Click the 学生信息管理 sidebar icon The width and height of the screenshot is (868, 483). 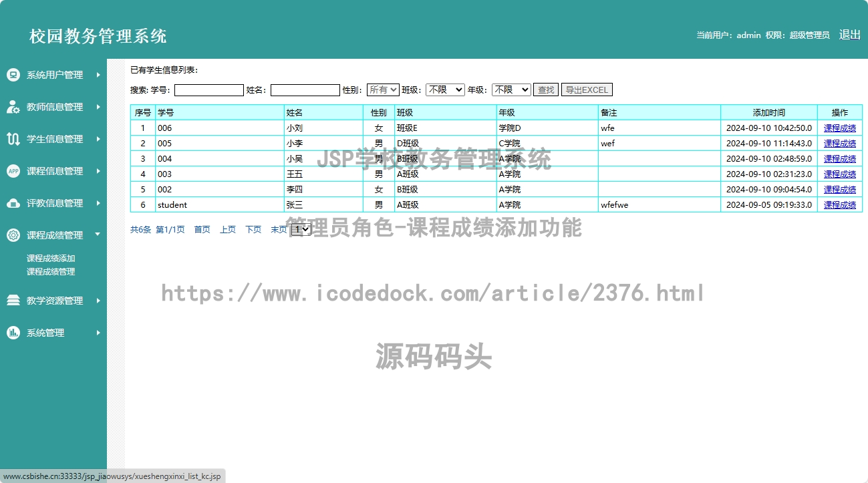(x=13, y=139)
